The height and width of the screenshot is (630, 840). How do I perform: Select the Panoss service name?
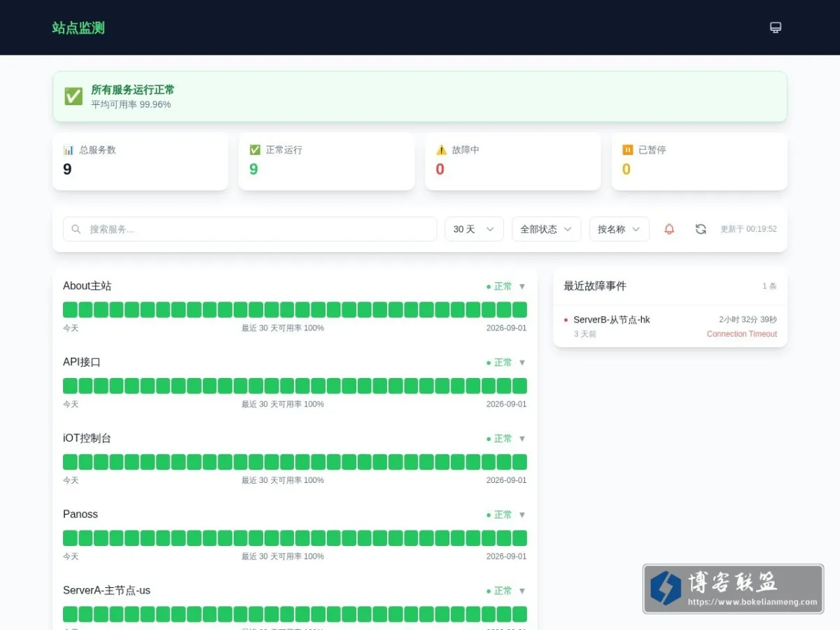[80, 514]
